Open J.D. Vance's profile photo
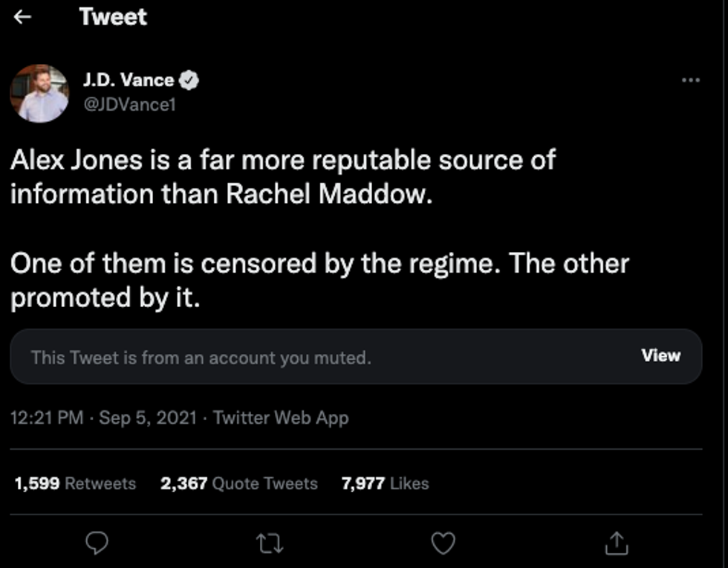 39,94
